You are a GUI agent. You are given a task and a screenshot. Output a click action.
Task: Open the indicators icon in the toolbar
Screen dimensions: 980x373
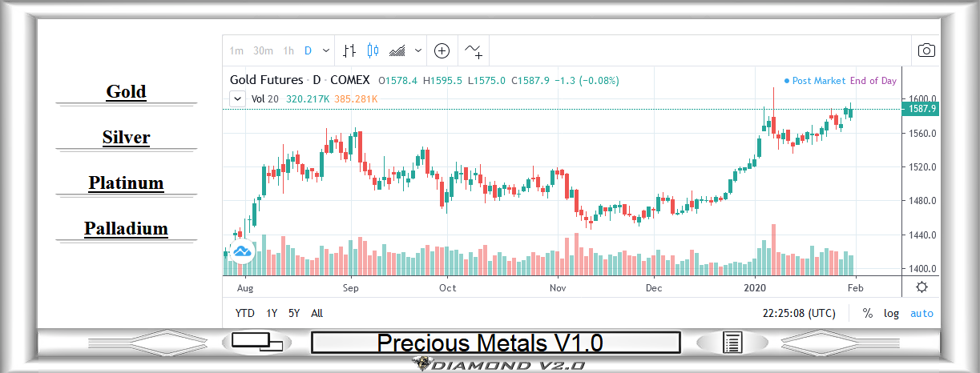tap(474, 51)
